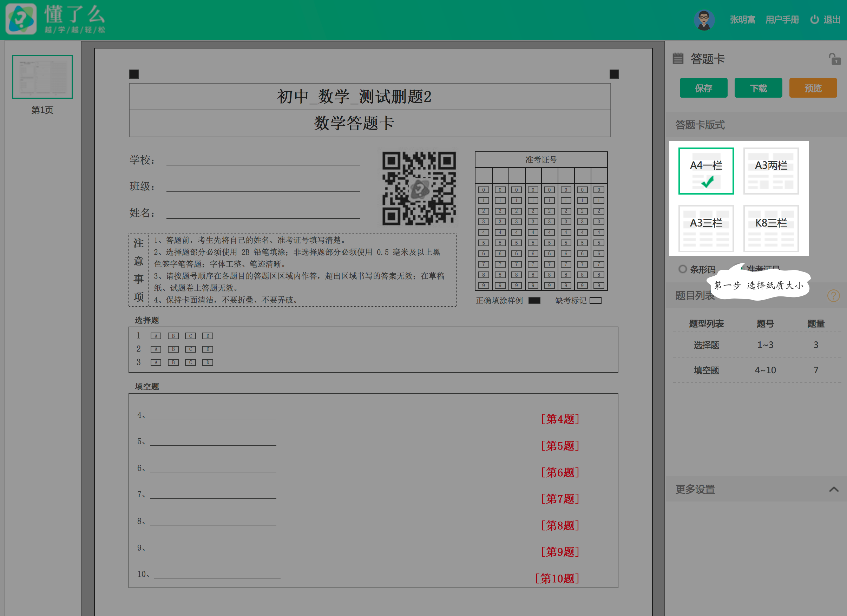The image size is (847, 616).
Task: Click the 答题卡 panel calendar icon
Action: 678,59
